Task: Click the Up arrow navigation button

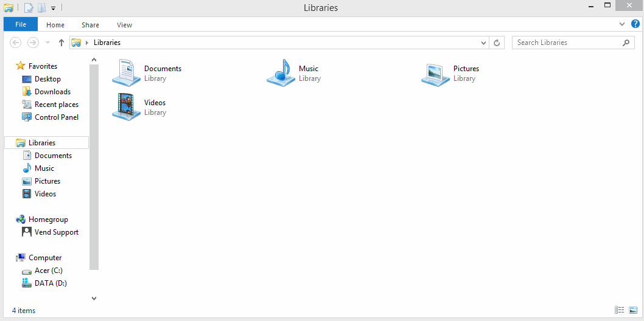Action: (61, 43)
